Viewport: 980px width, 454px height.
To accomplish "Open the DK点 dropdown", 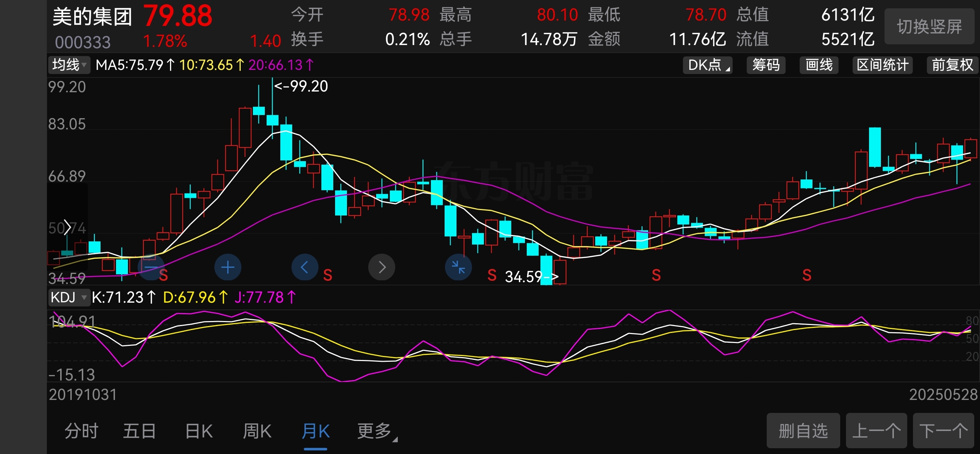I will [708, 65].
